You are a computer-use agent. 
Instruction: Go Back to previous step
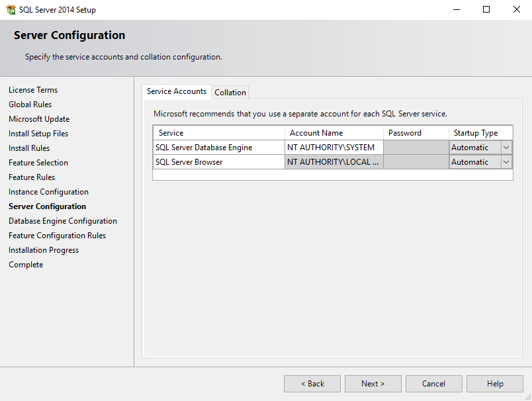coord(312,384)
